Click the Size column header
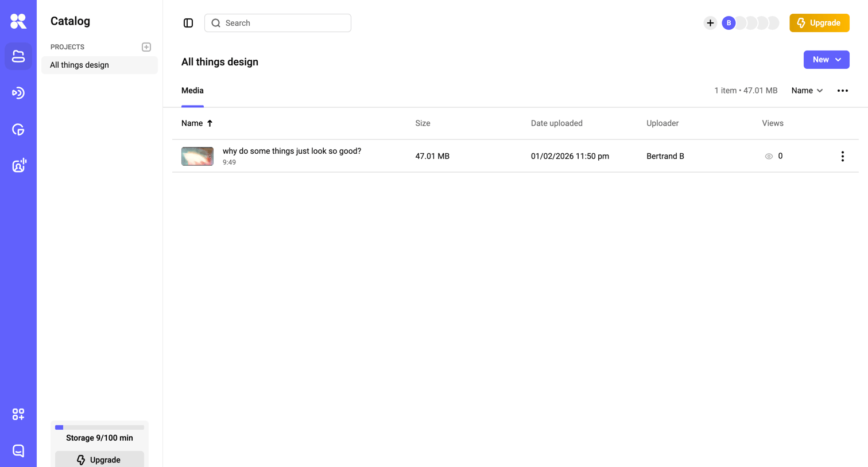Screen dimensions: 868x467 click(x=423, y=123)
